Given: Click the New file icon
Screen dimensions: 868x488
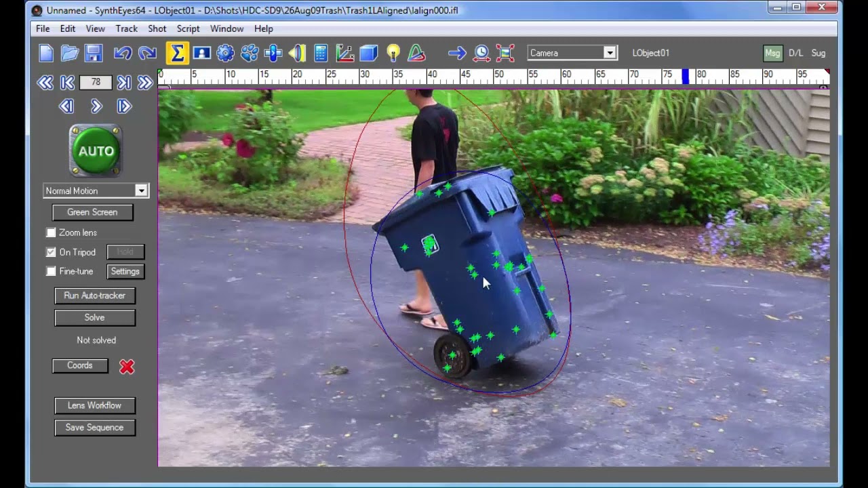Looking at the screenshot, I should pyautogui.click(x=46, y=53).
